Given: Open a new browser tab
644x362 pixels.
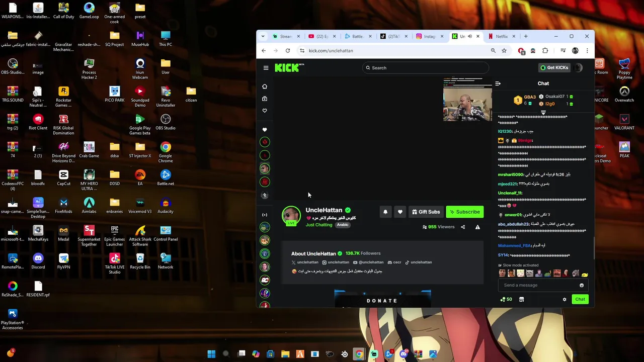Looking at the screenshot, I should [526, 36].
